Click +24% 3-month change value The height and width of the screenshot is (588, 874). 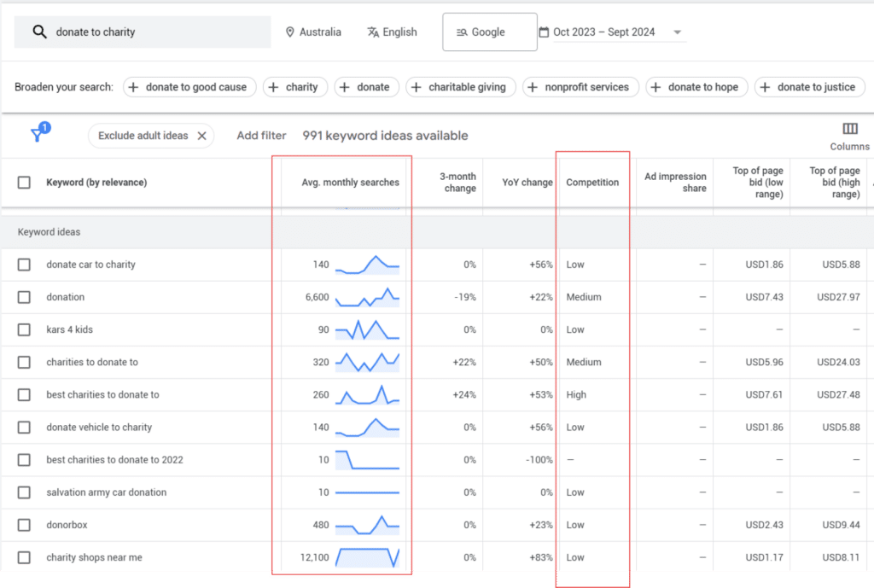pos(464,394)
